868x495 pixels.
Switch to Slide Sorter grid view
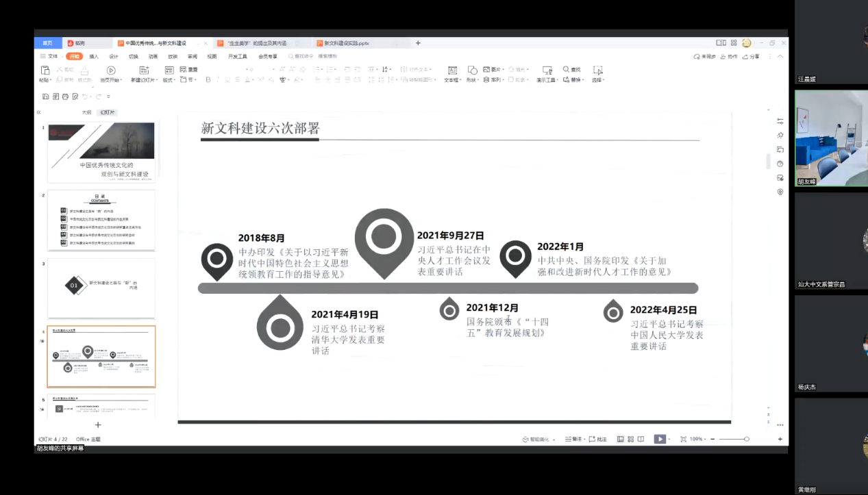630,439
